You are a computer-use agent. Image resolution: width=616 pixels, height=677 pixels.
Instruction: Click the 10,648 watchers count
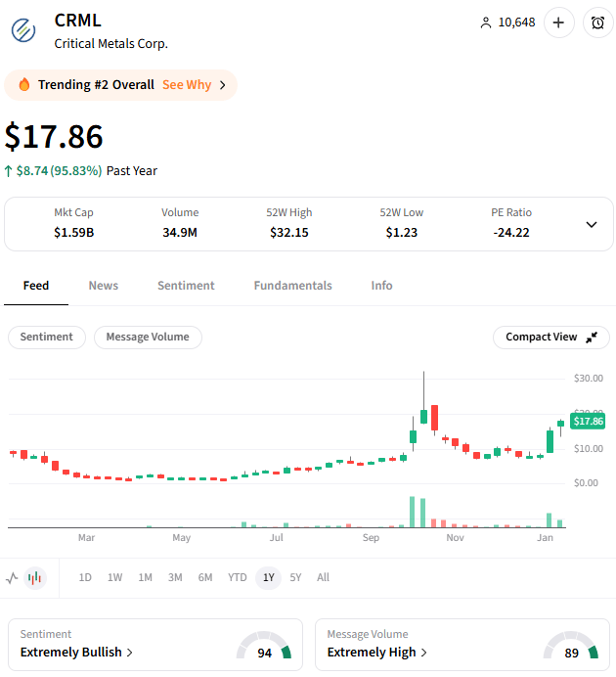pos(516,23)
